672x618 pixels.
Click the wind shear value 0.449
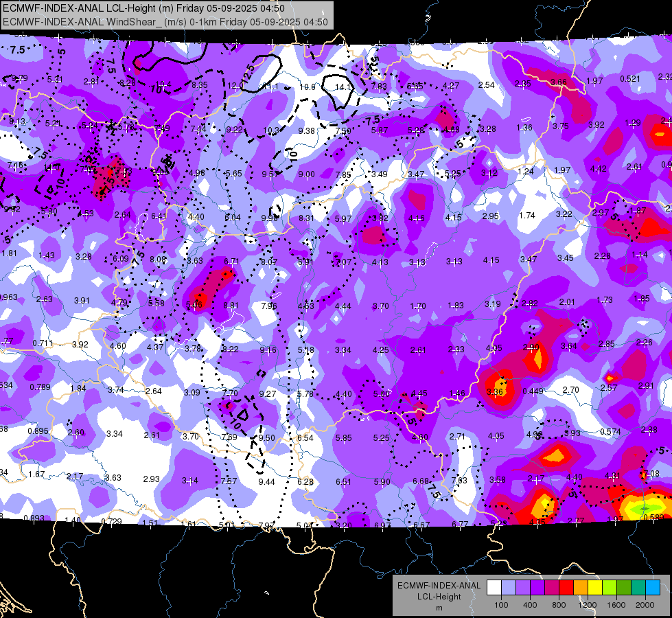(x=533, y=391)
